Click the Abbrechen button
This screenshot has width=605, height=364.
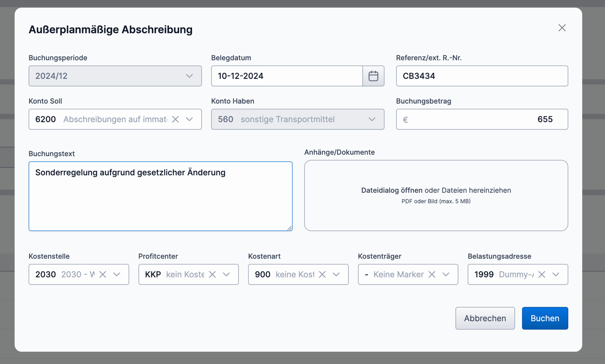485,318
